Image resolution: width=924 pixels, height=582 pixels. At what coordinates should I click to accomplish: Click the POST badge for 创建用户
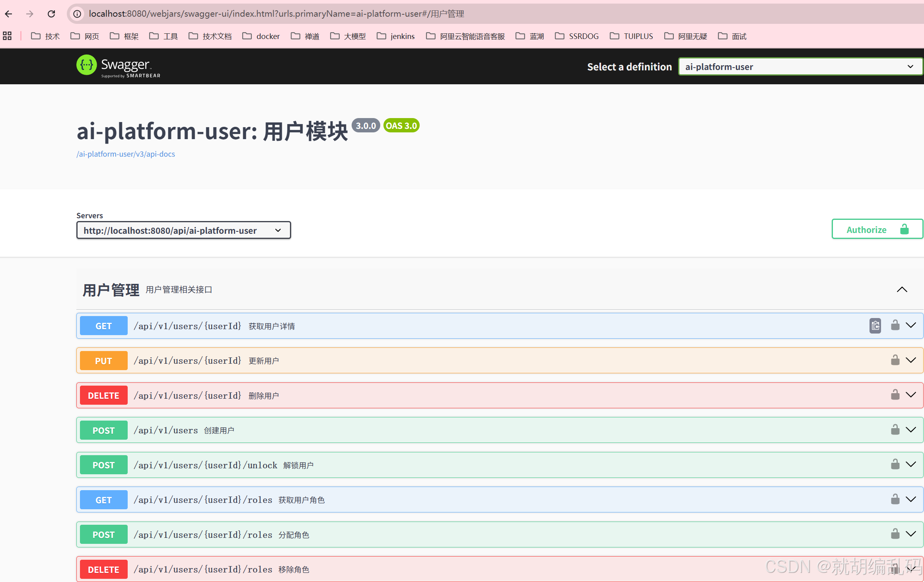[x=103, y=430]
